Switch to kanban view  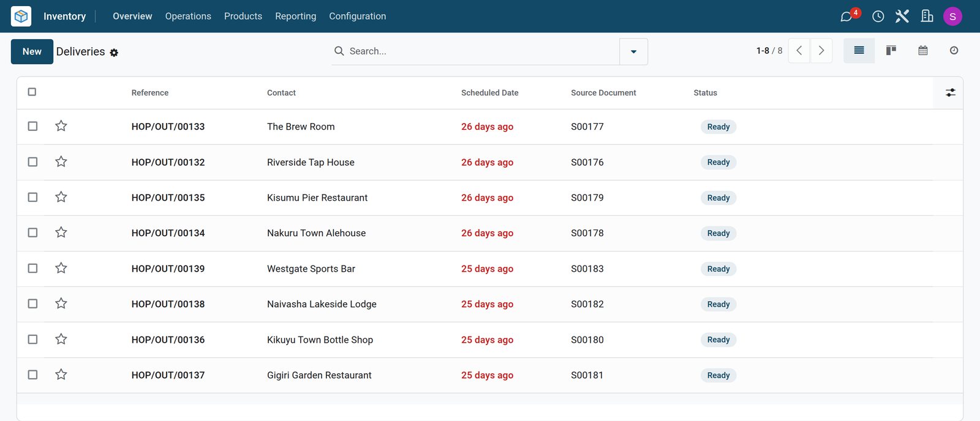pos(891,50)
